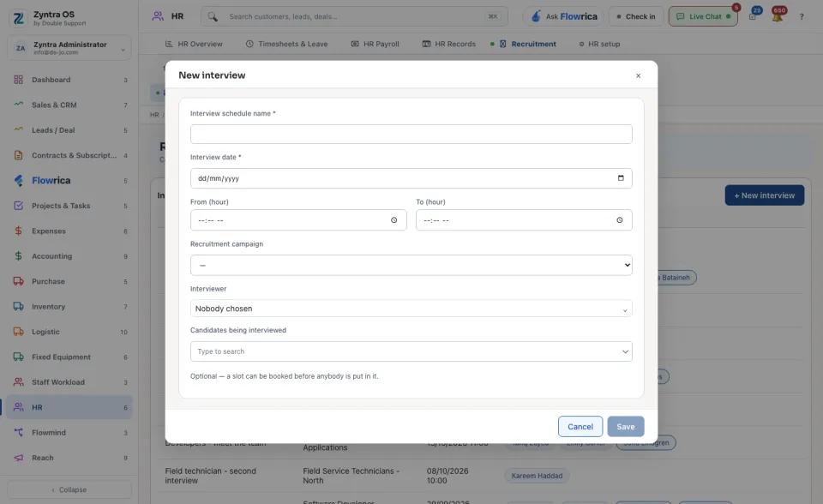Click the Flowrica logo icon in sidebar
Viewport: 823px width, 504px height.
[18, 180]
